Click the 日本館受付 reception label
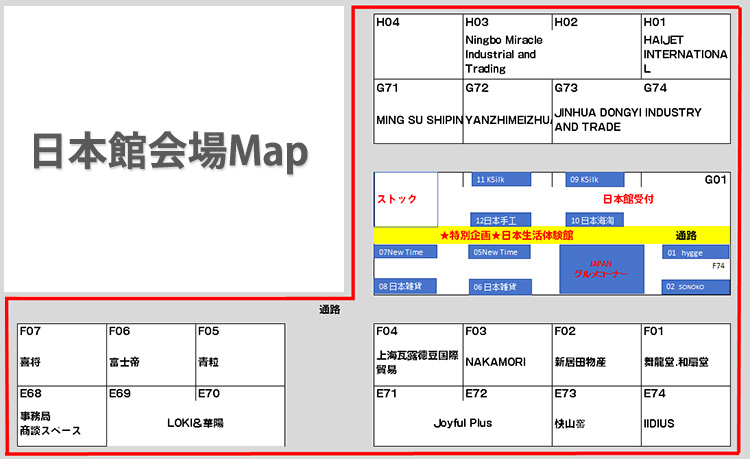 [x=628, y=199]
